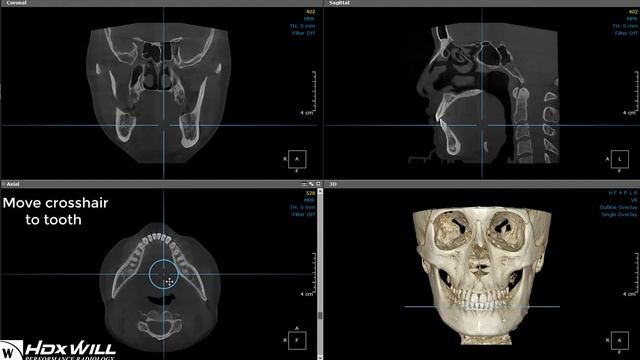The image size is (640, 360).
Task: Click the slice number 402 in Coronal panel
Action: click(x=310, y=12)
